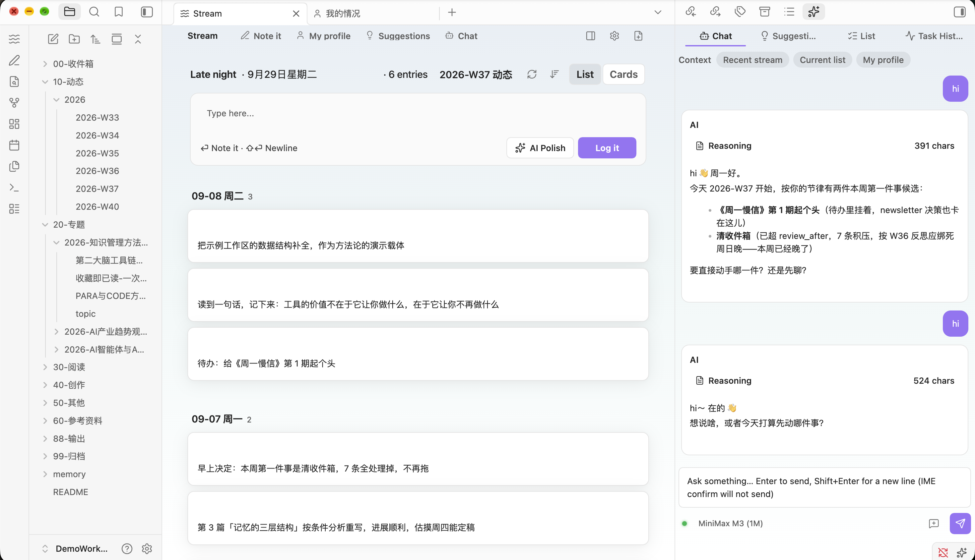Create a new note with pencil-square icon
The image size is (975, 560).
click(53, 39)
